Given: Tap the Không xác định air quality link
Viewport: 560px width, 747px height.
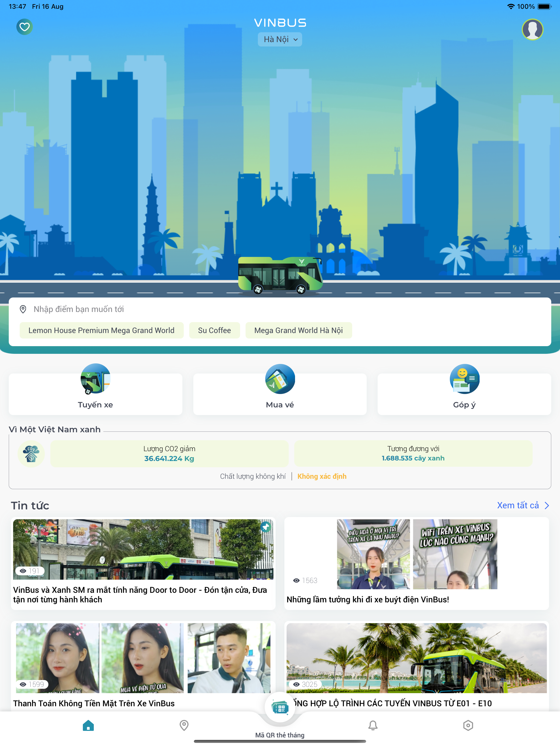Looking at the screenshot, I should (x=322, y=476).
